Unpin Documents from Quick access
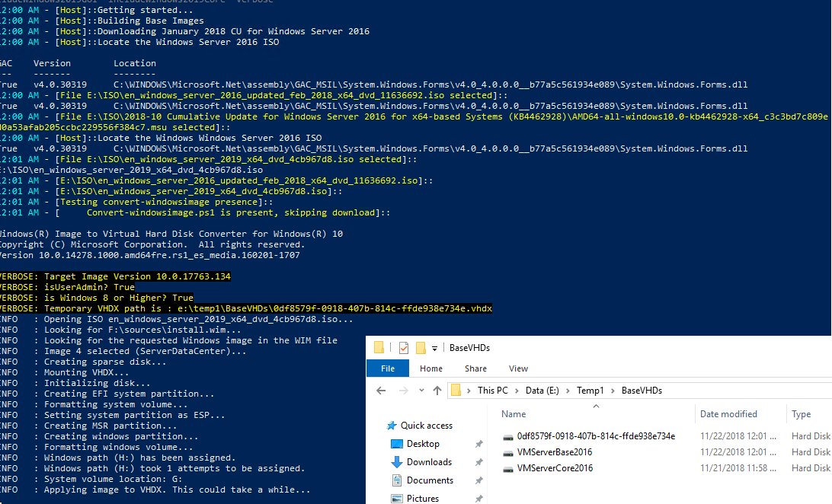Screen dimensions: 832x504 [x=478, y=480]
